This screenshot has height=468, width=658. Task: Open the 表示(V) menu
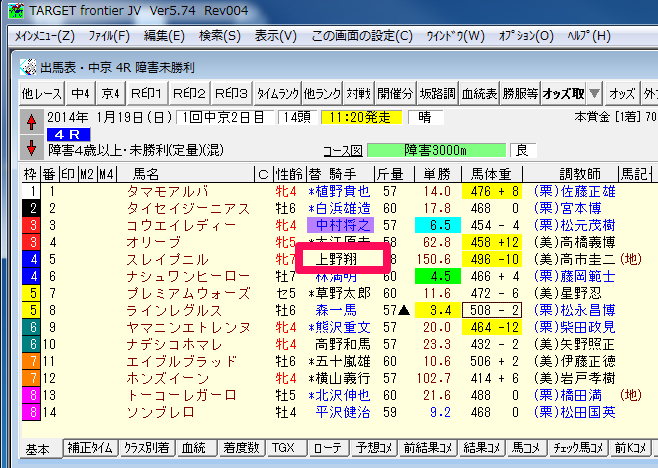[275, 36]
